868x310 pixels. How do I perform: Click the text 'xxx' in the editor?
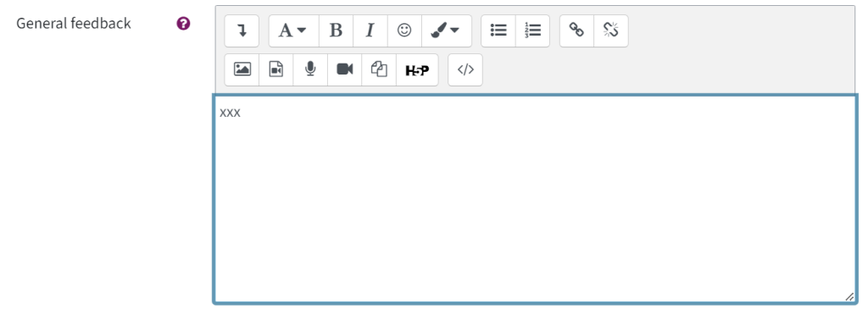pyautogui.click(x=230, y=113)
